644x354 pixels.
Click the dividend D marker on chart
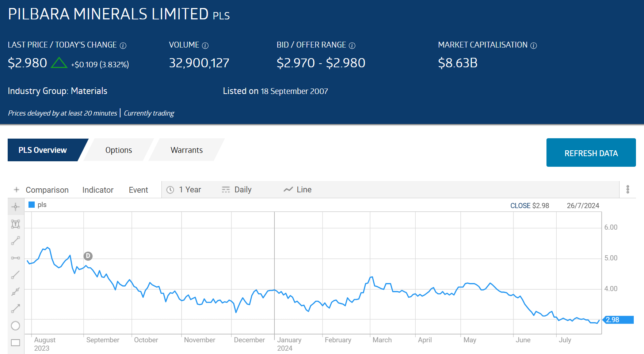pyautogui.click(x=88, y=256)
